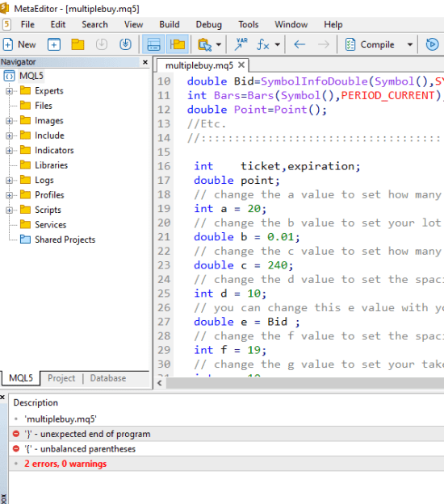444x504 pixels.
Task: Select the Services folder
Action: click(x=51, y=225)
